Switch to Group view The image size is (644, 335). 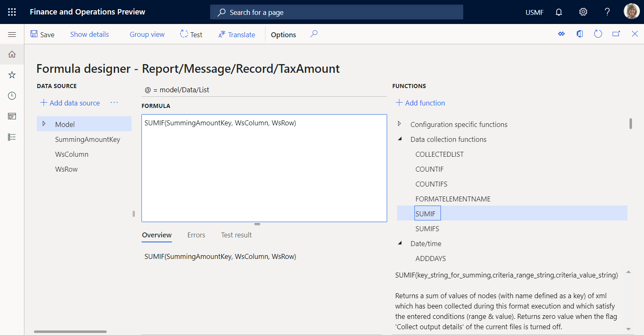(147, 34)
